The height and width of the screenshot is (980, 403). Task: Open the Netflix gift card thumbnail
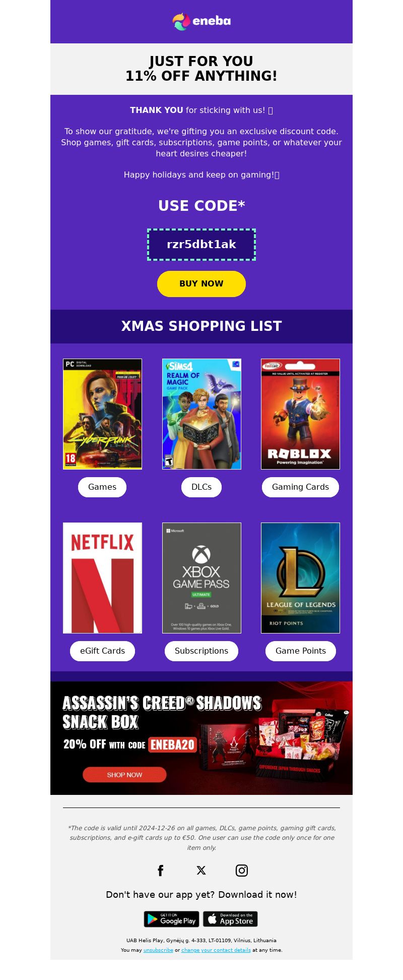click(x=102, y=578)
